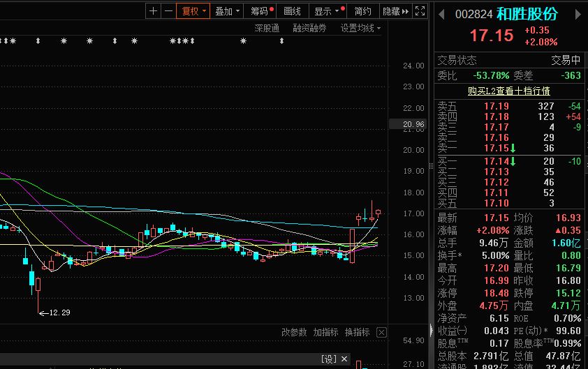Click stock code 002824
Viewport: 588px width, 369px height.
(x=473, y=14)
